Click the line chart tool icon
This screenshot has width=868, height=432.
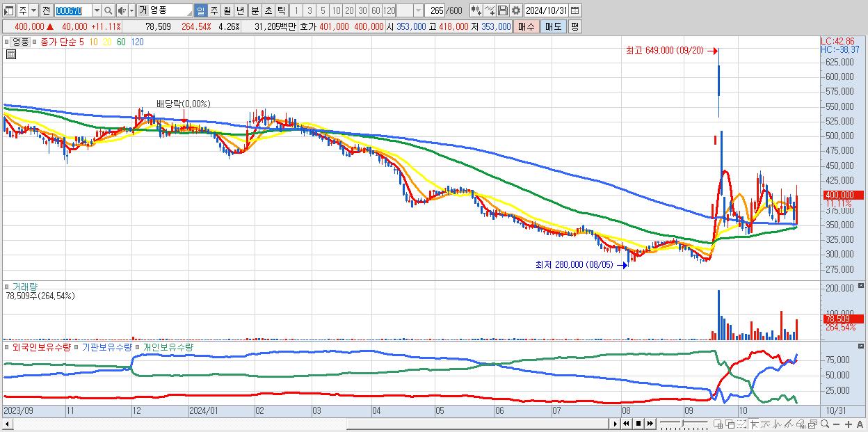pyautogui.click(x=490, y=10)
